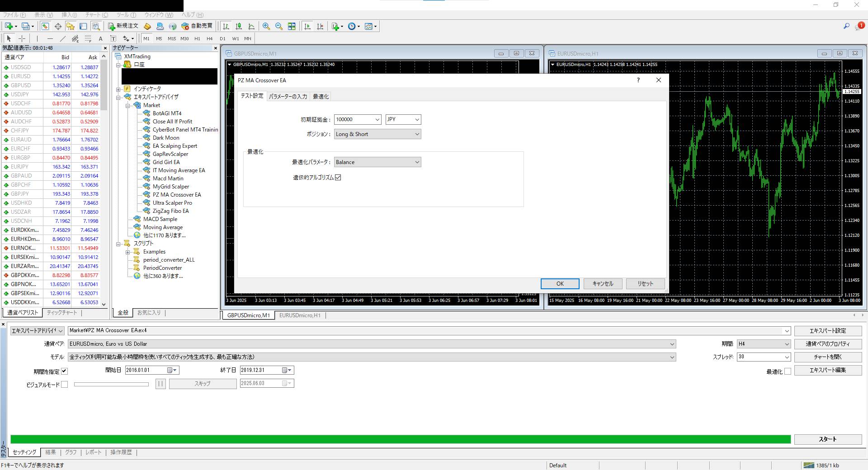Select the candlestick chart icon
Screen dimensions: 868x470
click(239, 26)
